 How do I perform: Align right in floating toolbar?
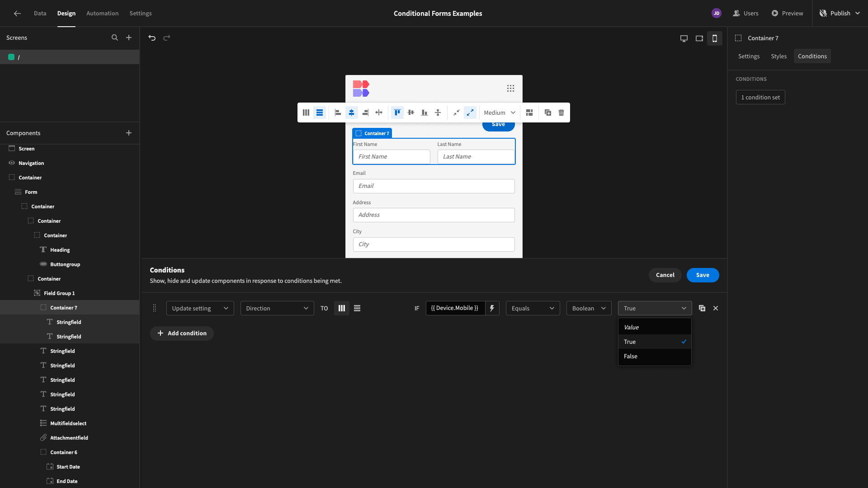point(365,113)
